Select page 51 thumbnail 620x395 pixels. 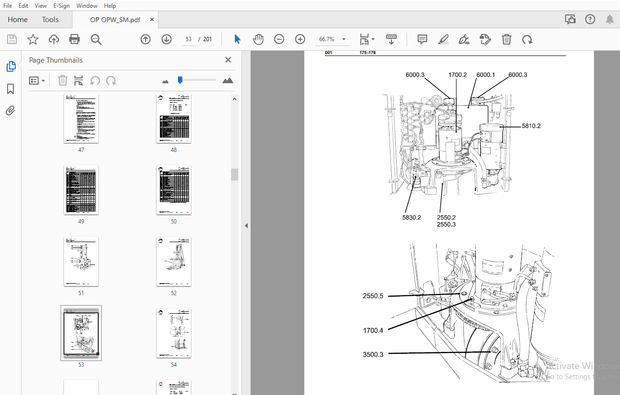click(x=81, y=262)
